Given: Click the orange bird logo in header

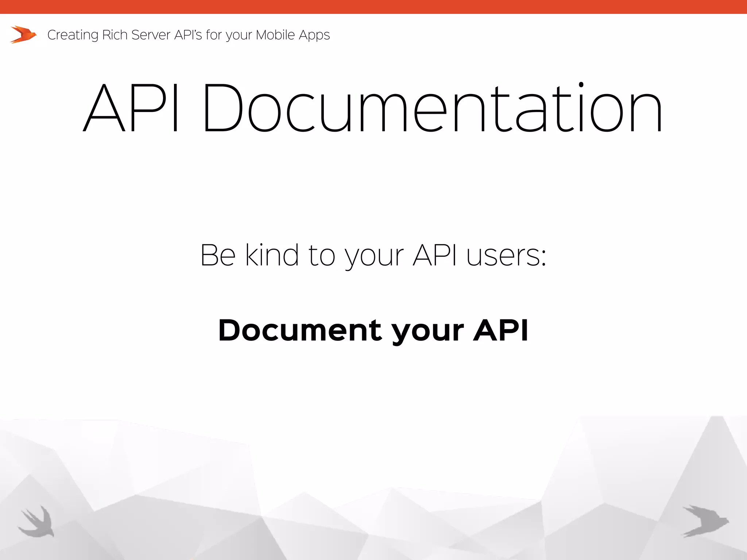Looking at the screenshot, I should (23, 35).
